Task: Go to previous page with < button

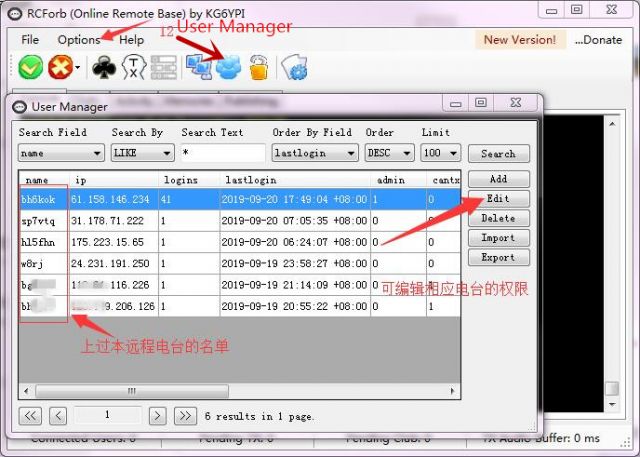Action: [58, 416]
